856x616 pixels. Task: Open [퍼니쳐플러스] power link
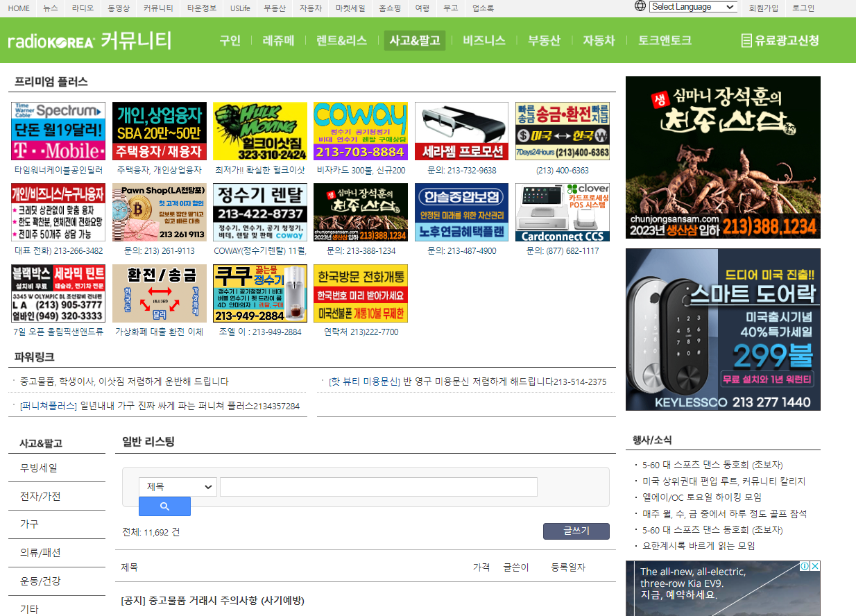160,406
